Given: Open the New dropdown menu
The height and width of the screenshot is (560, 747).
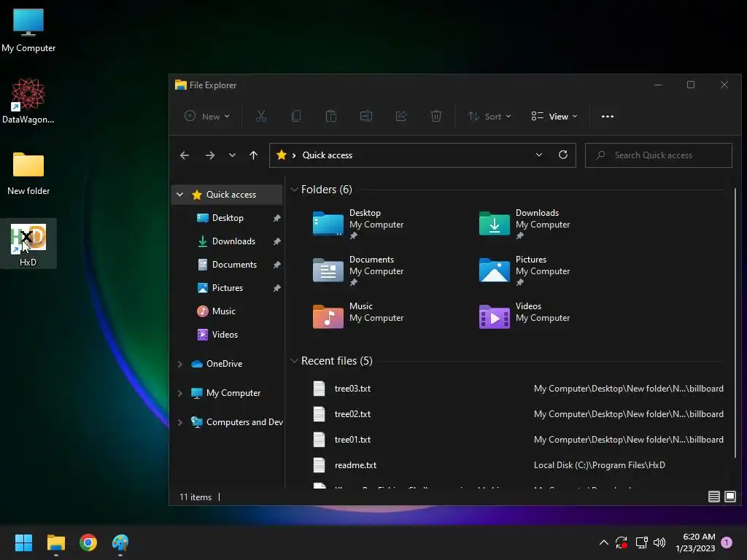Looking at the screenshot, I should [x=207, y=116].
